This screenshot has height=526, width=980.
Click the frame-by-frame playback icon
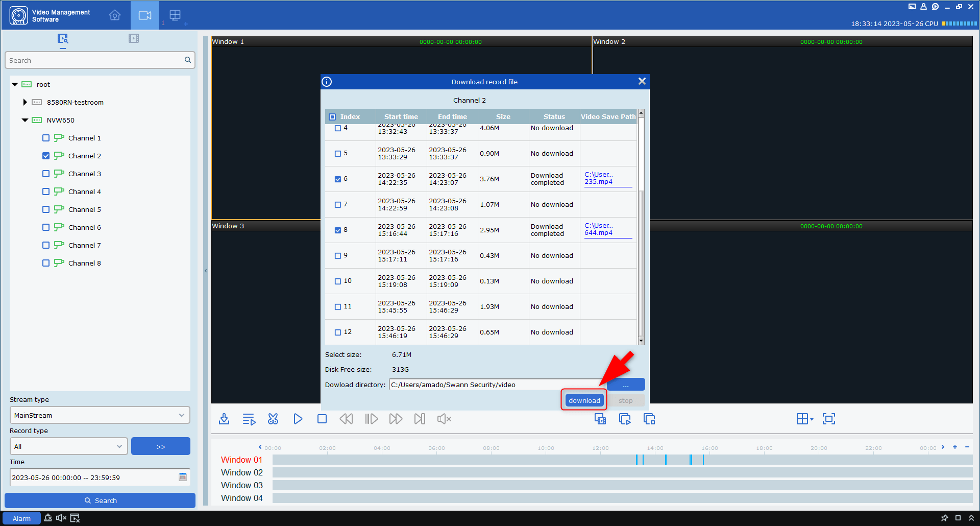pos(371,419)
